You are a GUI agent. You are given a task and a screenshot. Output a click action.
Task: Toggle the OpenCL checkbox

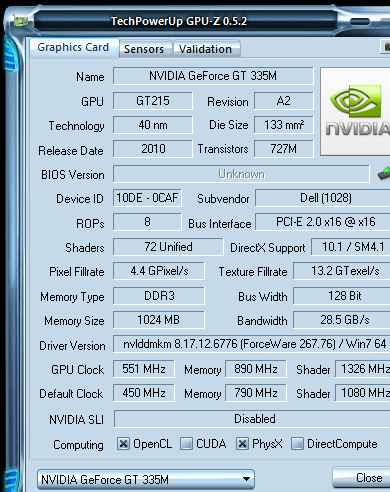pos(123,444)
